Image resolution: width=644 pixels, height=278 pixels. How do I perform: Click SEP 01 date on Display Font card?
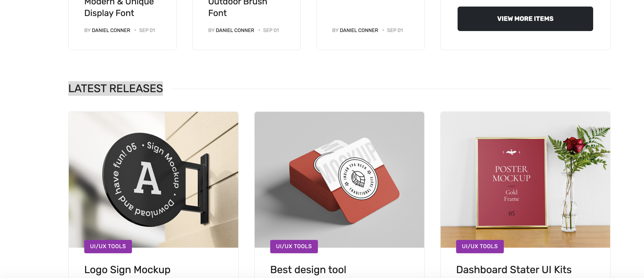pyautogui.click(x=147, y=30)
